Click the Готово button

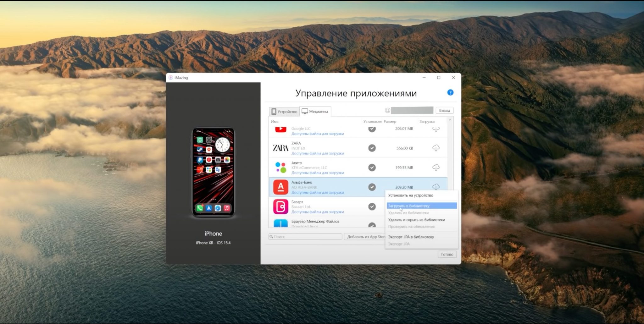(447, 254)
